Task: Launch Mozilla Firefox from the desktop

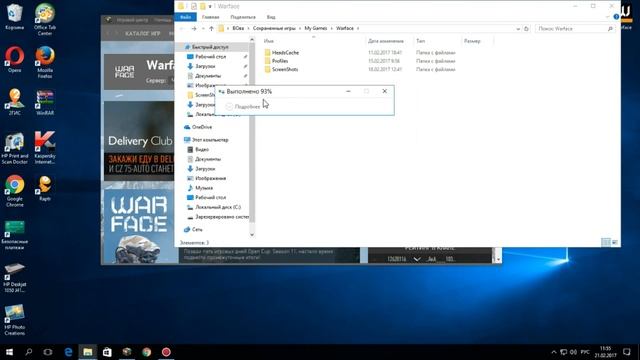Action: pyautogui.click(x=45, y=62)
